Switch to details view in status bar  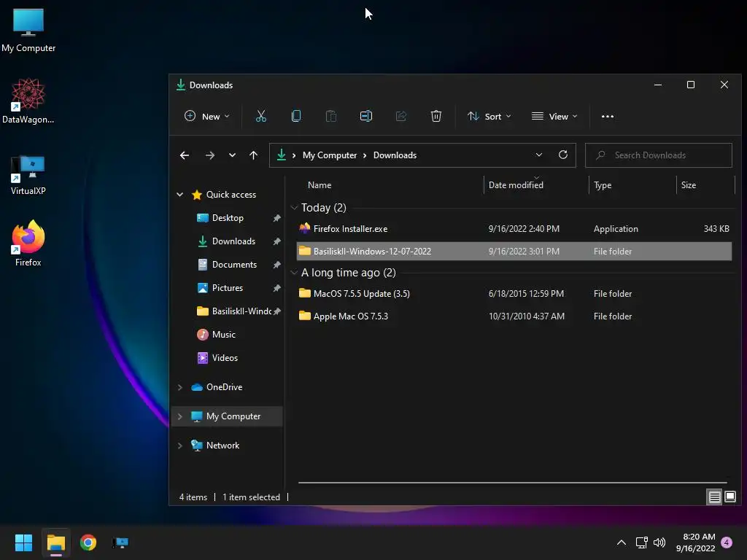tap(714, 497)
